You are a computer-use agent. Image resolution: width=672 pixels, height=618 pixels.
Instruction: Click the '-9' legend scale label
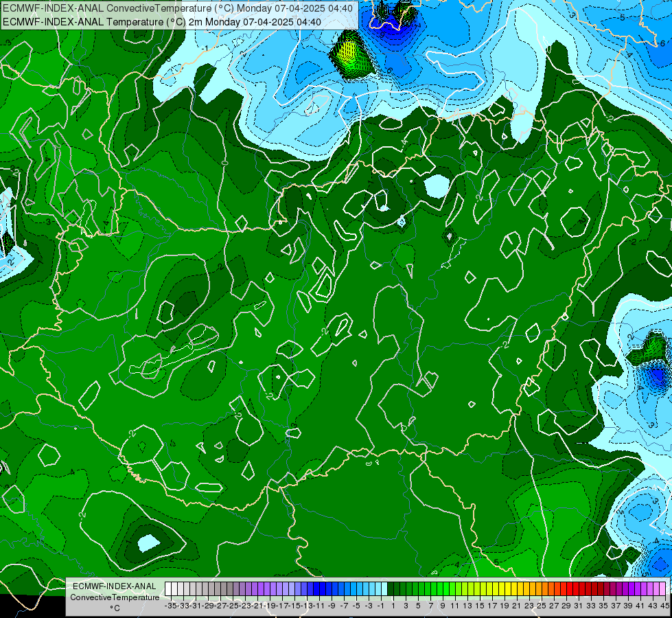(332, 606)
